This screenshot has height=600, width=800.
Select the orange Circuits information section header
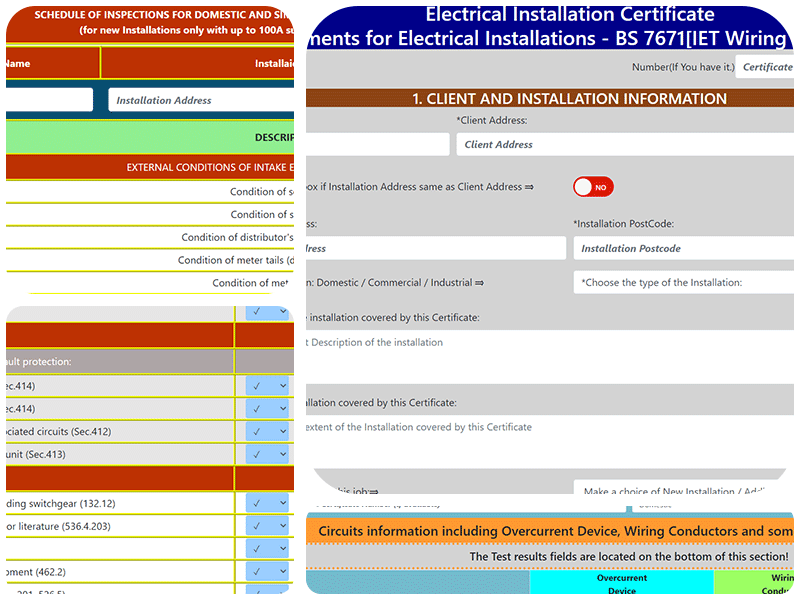tap(550, 530)
